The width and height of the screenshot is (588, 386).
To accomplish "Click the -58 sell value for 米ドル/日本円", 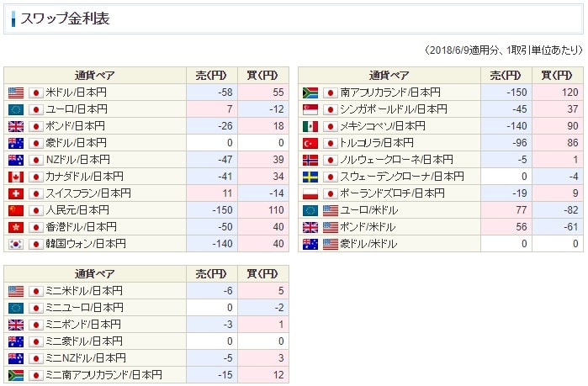I will [x=225, y=93].
